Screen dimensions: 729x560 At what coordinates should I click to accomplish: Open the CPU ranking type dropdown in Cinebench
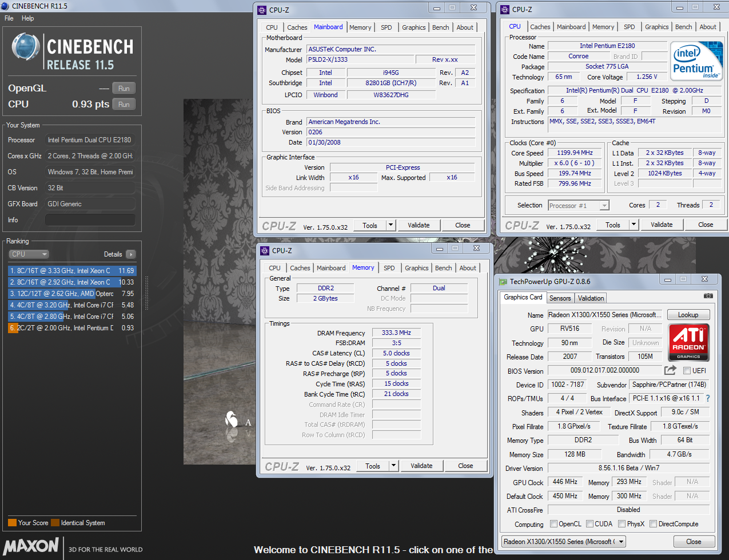pyautogui.click(x=29, y=254)
